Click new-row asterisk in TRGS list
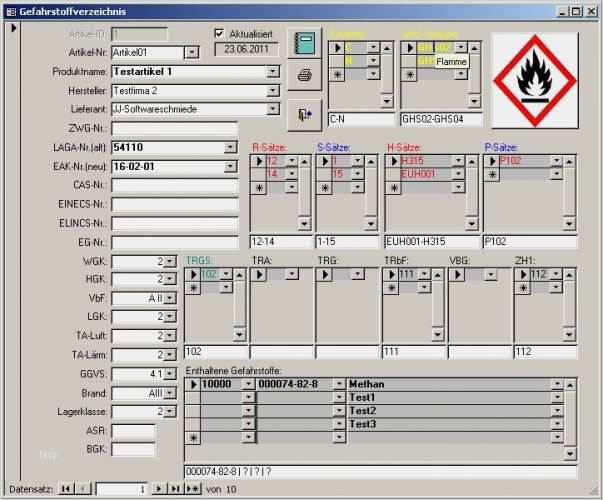This screenshot has width=603, height=500. [193, 288]
